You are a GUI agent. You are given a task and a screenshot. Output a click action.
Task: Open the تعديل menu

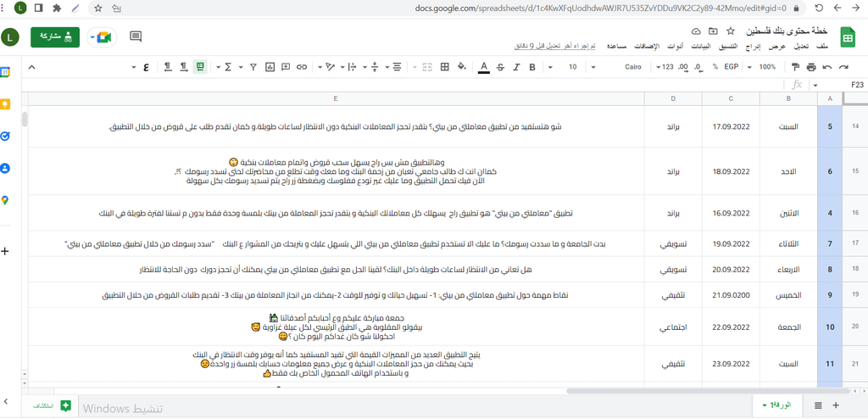[x=803, y=47]
